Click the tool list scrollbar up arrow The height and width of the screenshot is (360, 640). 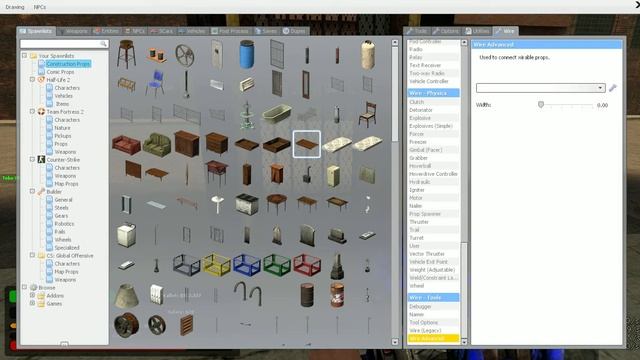(x=464, y=42)
